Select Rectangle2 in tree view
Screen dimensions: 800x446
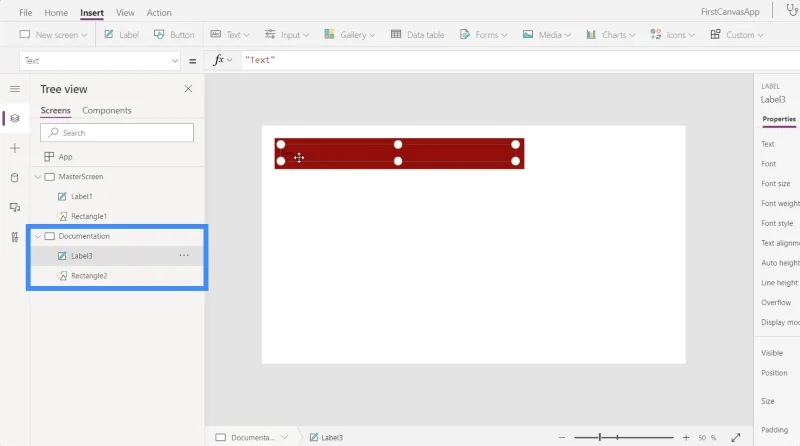point(89,276)
